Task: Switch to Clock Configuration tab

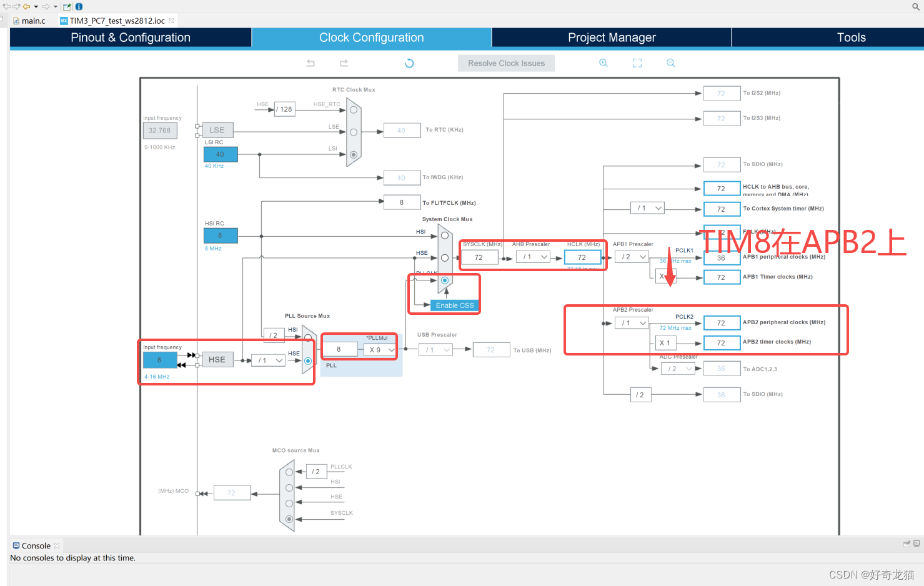Action: 372,37
